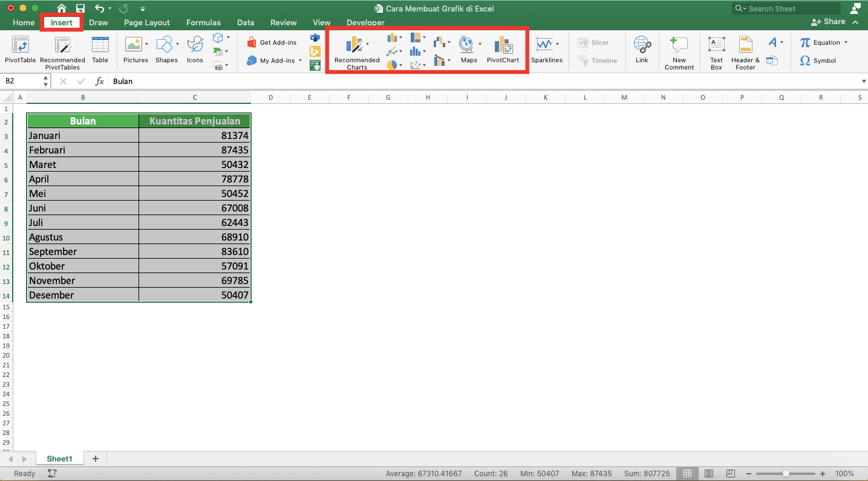
Task: Collapse the ribbon with the chevron
Action: click(x=855, y=22)
